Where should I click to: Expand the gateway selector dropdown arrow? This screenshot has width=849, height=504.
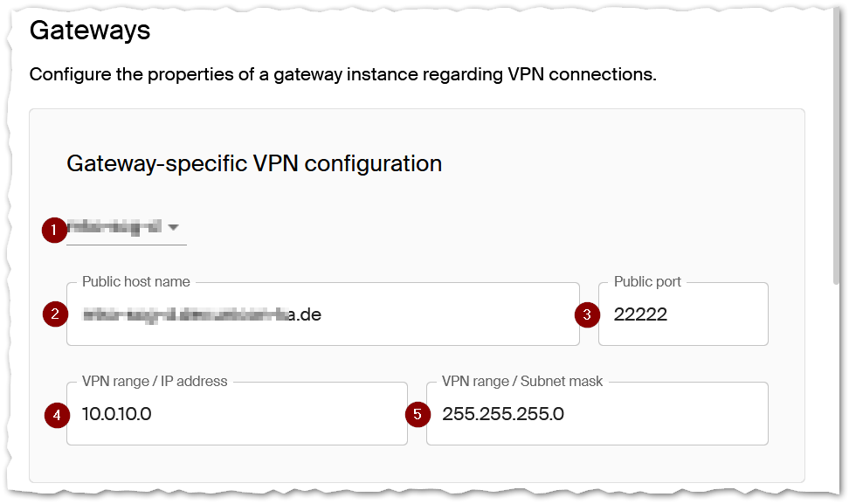point(174,228)
